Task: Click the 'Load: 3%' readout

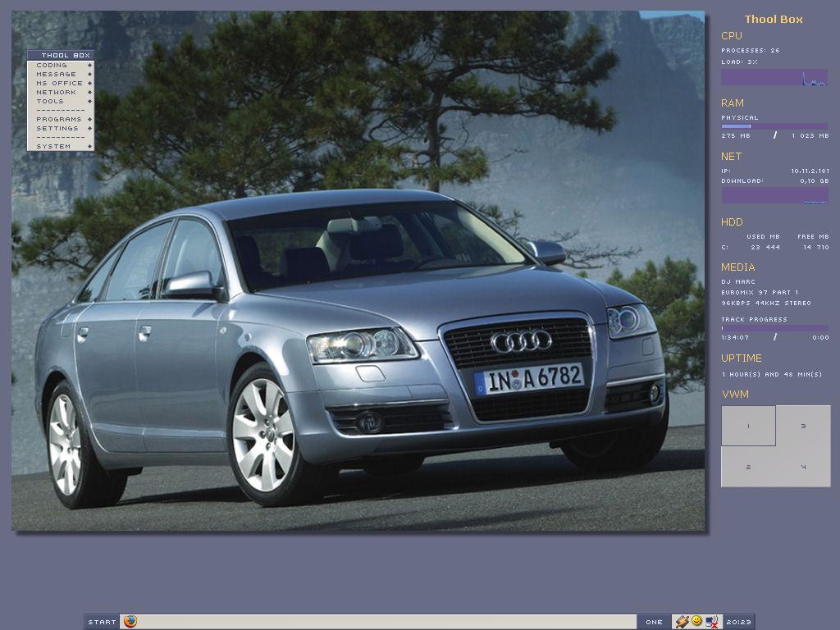Action: pyautogui.click(x=739, y=62)
